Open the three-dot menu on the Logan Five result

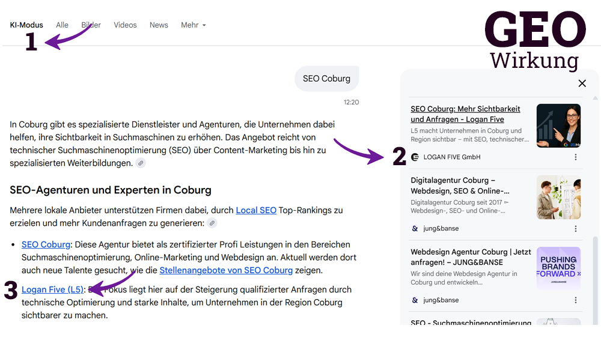(576, 157)
